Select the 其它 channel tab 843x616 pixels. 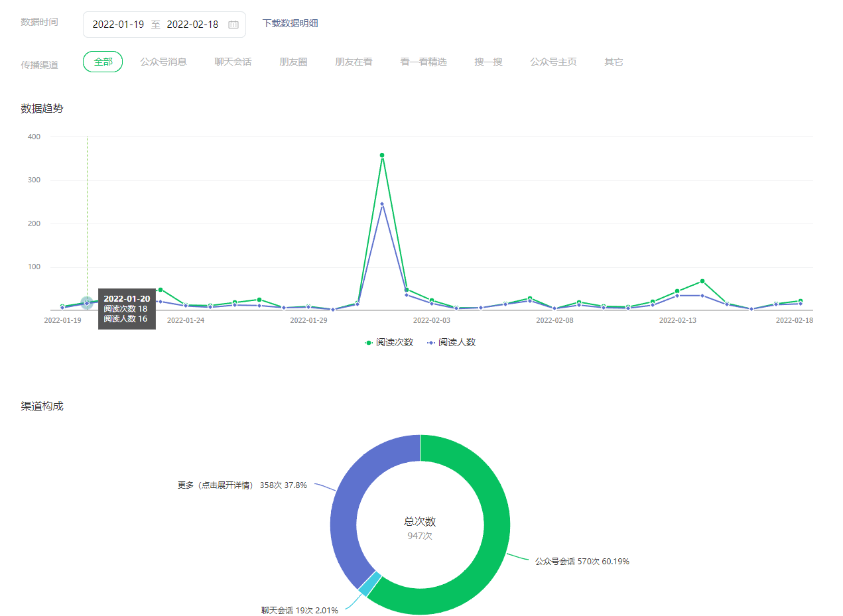(614, 62)
